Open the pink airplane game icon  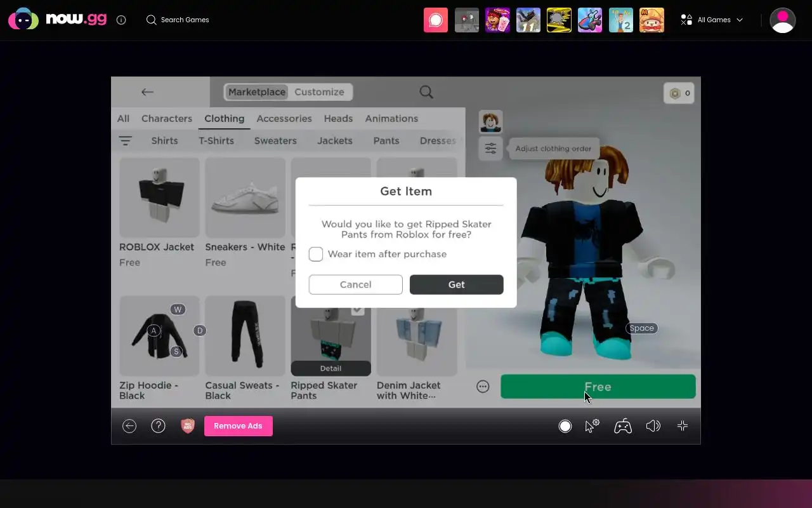tap(590, 20)
